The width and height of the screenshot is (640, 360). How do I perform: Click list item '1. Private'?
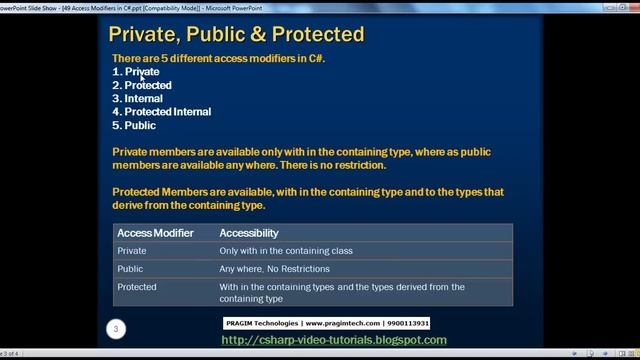click(136, 72)
